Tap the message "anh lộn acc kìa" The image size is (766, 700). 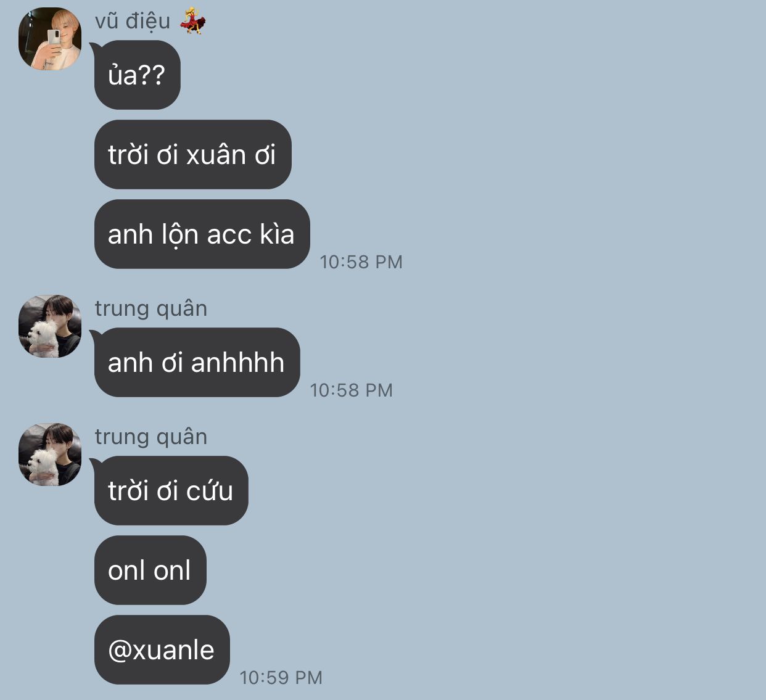click(202, 234)
